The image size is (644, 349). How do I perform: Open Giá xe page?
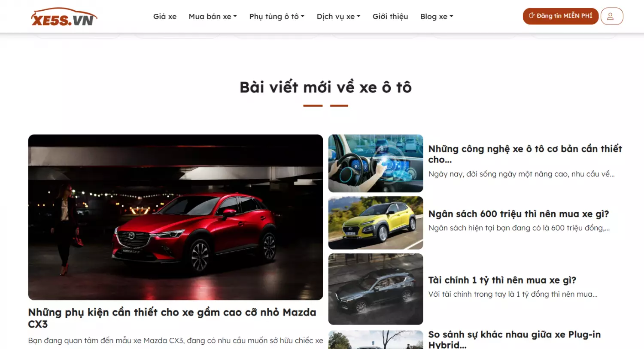point(165,16)
